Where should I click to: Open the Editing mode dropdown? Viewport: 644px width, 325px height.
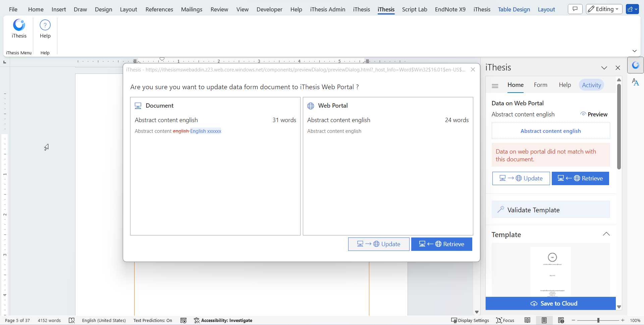coord(604,9)
